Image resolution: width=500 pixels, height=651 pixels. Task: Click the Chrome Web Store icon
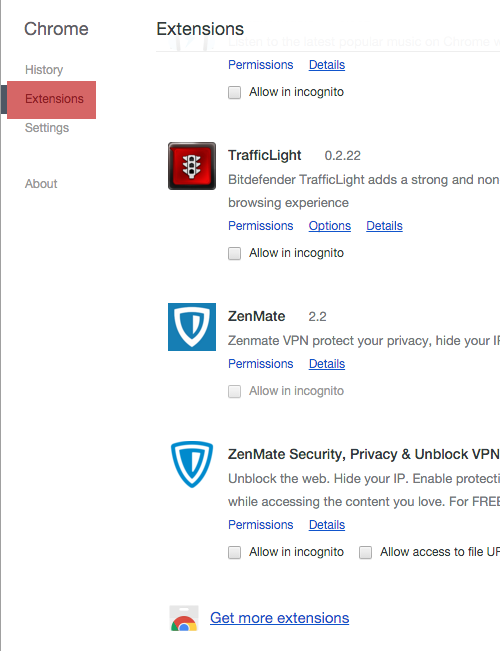(x=184, y=618)
